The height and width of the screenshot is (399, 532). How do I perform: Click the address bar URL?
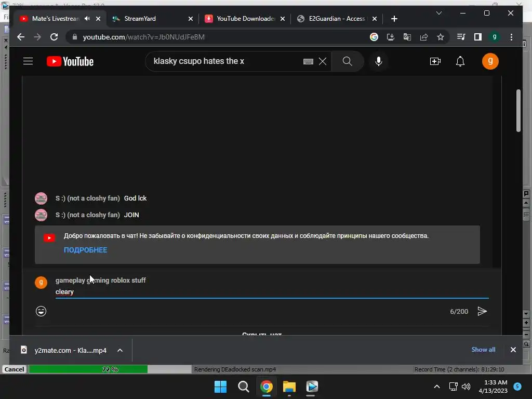(x=144, y=37)
